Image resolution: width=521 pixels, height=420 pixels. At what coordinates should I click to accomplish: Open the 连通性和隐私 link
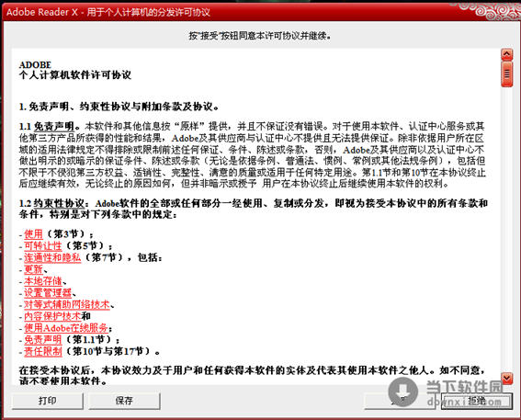coord(52,257)
